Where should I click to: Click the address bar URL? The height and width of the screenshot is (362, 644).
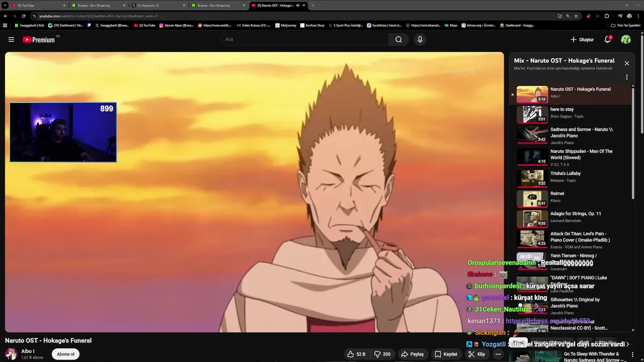click(x=98, y=16)
